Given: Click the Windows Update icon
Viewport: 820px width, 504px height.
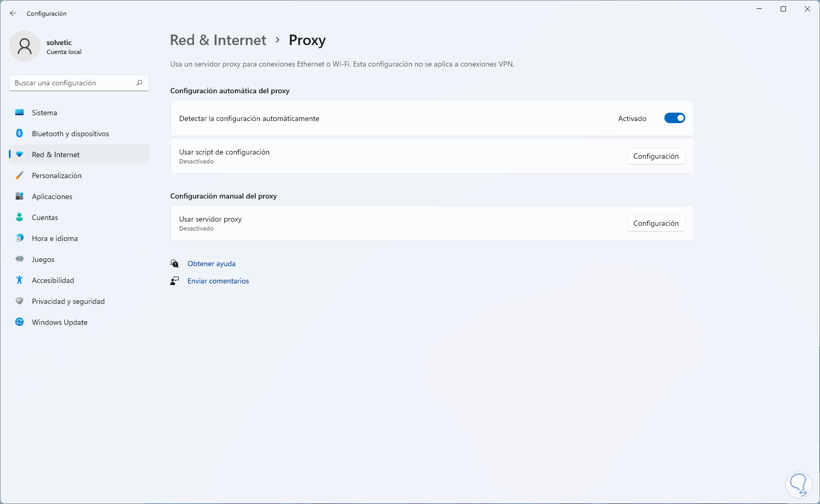Looking at the screenshot, I should pyautogui.click(x=19, y=322).
